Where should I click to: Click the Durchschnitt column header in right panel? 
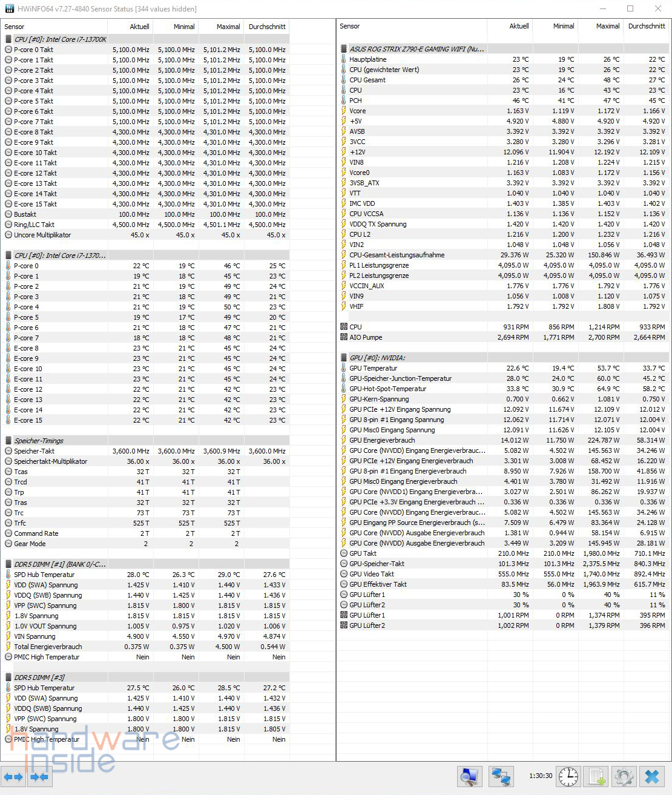[646, 26]
